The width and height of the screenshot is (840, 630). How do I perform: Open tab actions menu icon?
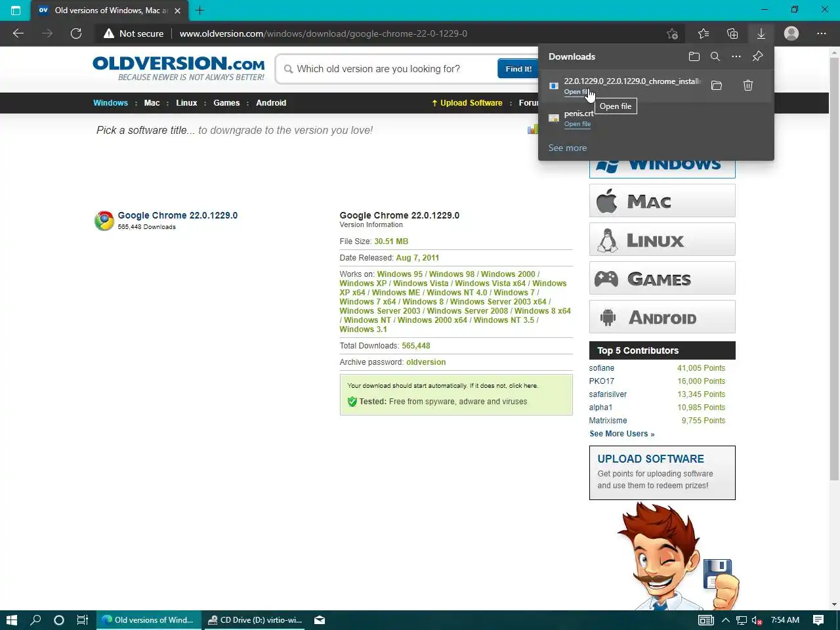tap(16, 10)
